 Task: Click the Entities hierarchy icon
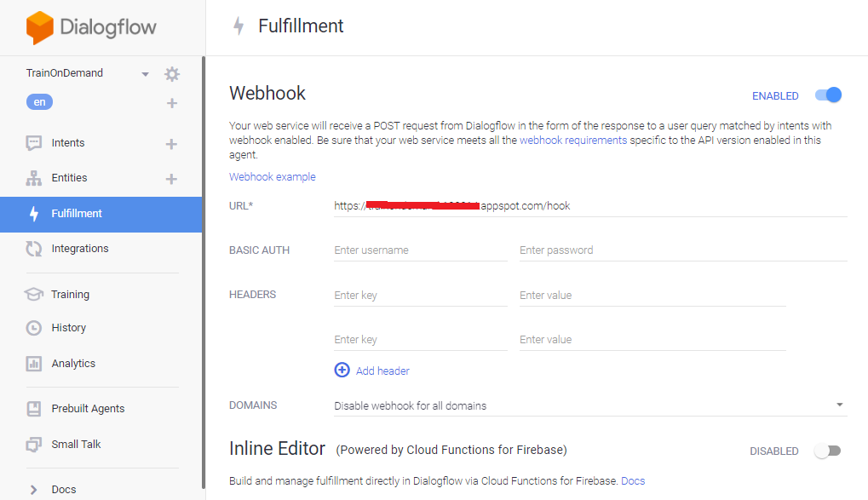coord(34,178)
